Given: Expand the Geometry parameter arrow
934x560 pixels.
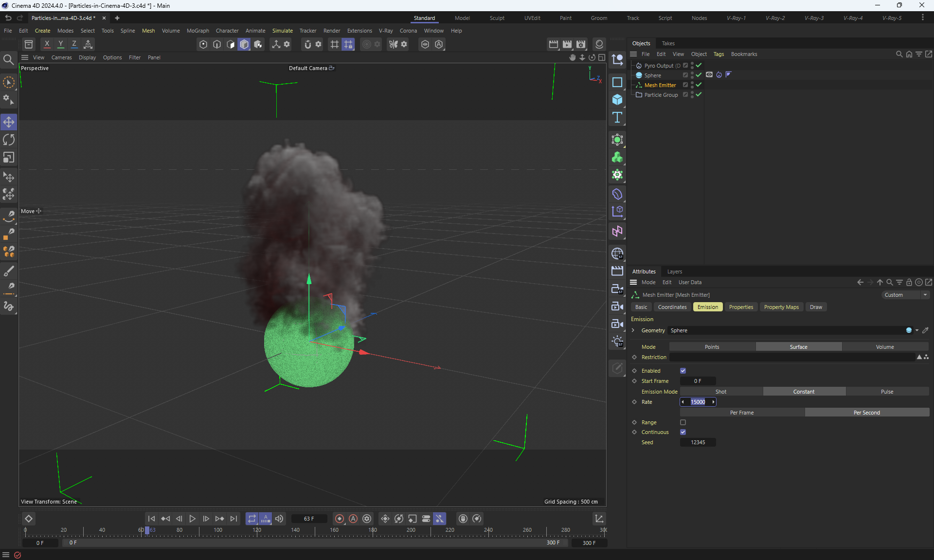Looking at the screenshot, I should [x=633, y=330].
